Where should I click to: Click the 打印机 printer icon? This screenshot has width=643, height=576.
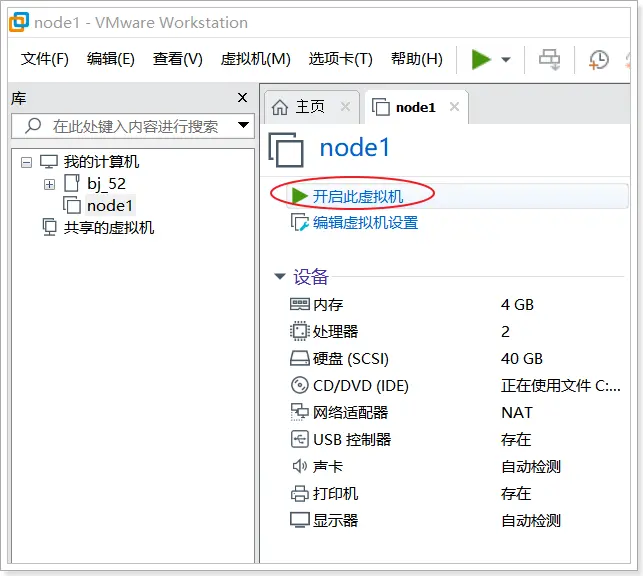pyautogui.click(x=299, y=493)
